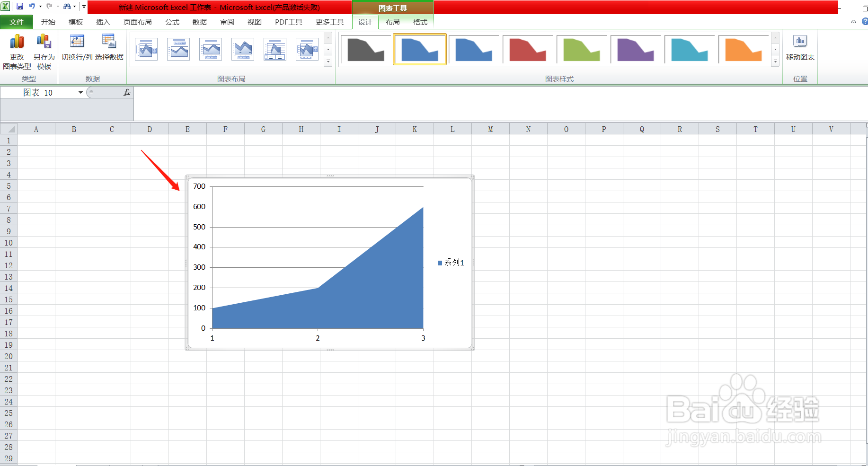This screenshot has height=466, width=868.
Task: Choose the sixth chart layout thumbnail
Action: pyautogui.click(x=307, y=49)
